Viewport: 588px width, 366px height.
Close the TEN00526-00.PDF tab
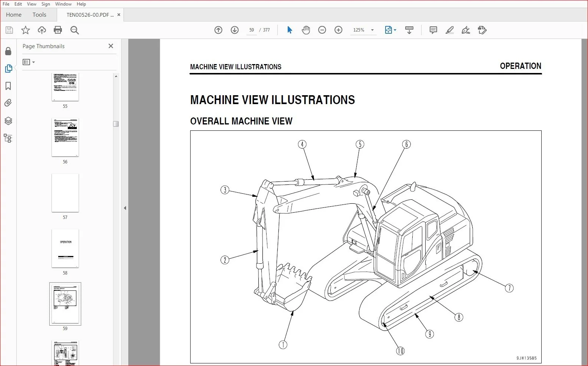pos(119,15)
